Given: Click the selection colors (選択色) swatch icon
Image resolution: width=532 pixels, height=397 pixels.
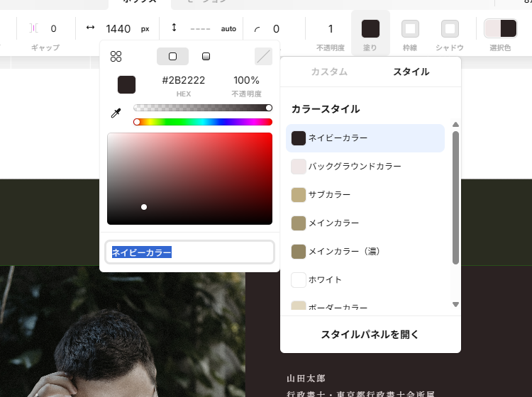Looking at the screenshot, I should click(x=500, y=28).
